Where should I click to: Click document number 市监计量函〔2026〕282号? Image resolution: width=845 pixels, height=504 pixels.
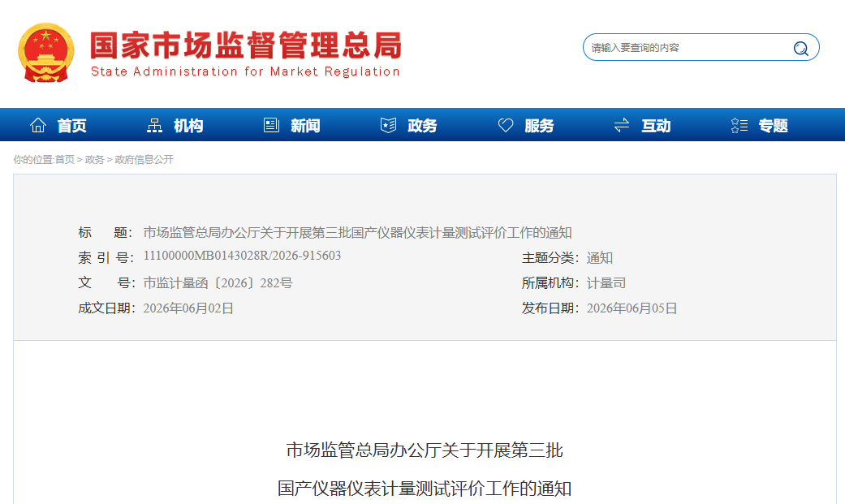coord(218,283)
